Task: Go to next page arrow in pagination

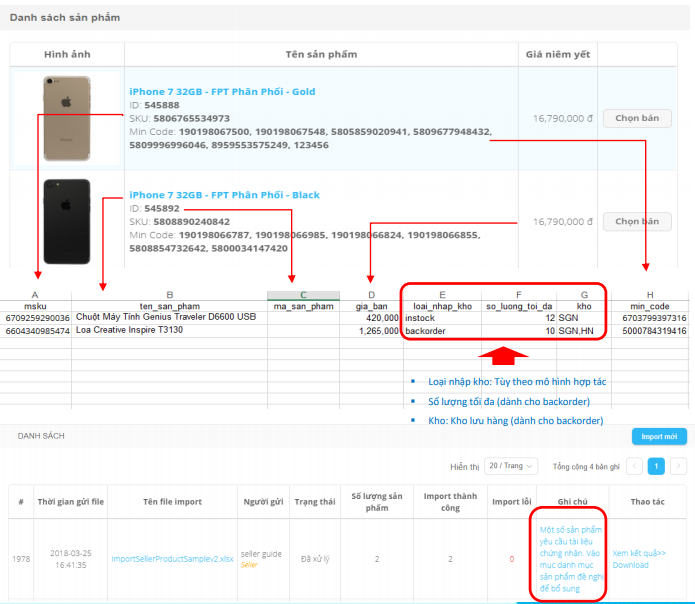Action: click(678, 466)
